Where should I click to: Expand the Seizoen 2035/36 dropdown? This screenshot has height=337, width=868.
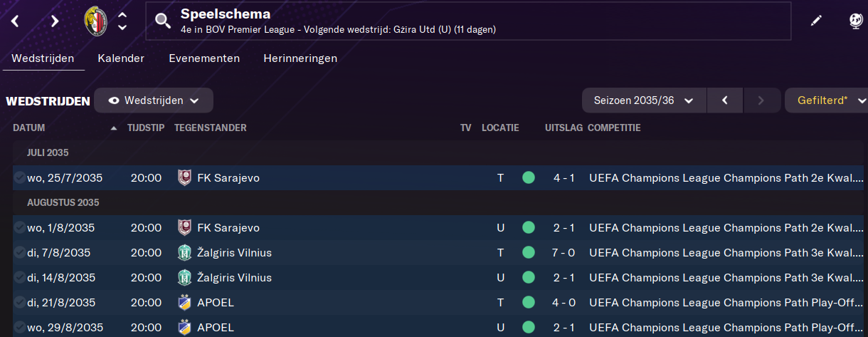644,100
